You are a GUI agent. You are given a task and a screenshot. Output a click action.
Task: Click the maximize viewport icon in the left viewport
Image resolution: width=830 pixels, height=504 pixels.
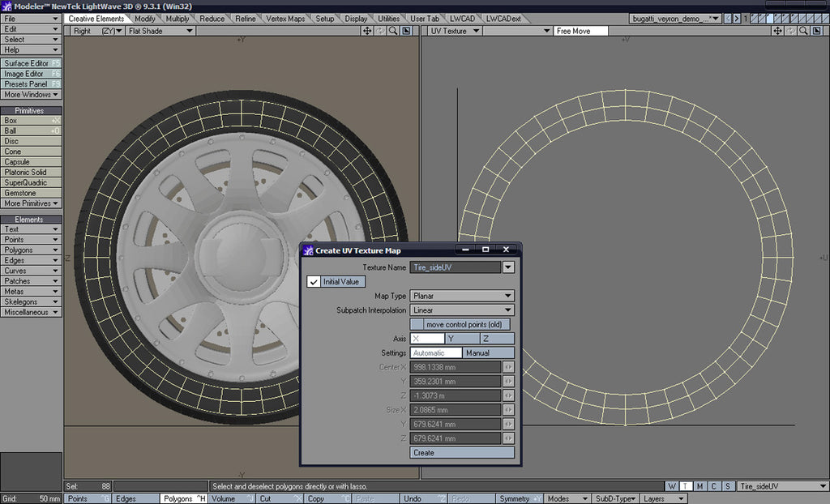pyautogui.click(x=406, y=31)
